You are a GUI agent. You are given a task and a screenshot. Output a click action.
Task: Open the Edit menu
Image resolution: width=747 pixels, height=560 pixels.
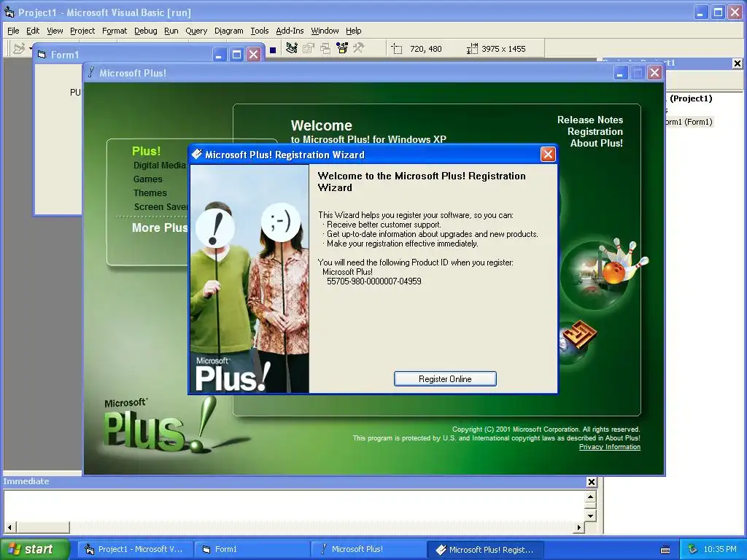(33, 31)
